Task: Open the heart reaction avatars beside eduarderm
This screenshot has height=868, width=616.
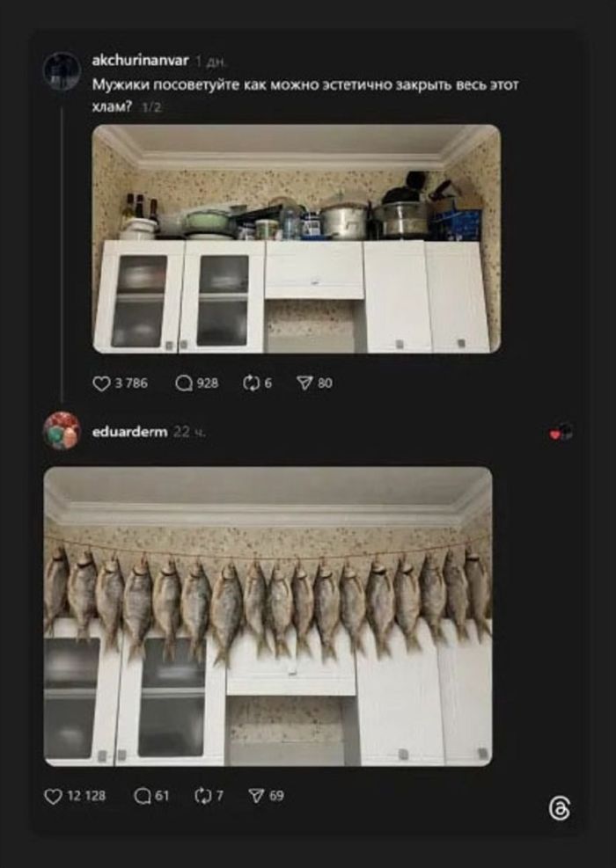Action: tap(561, 433)
